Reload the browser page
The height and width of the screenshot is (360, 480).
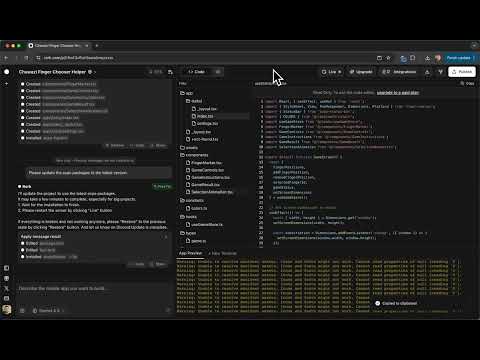26,58
